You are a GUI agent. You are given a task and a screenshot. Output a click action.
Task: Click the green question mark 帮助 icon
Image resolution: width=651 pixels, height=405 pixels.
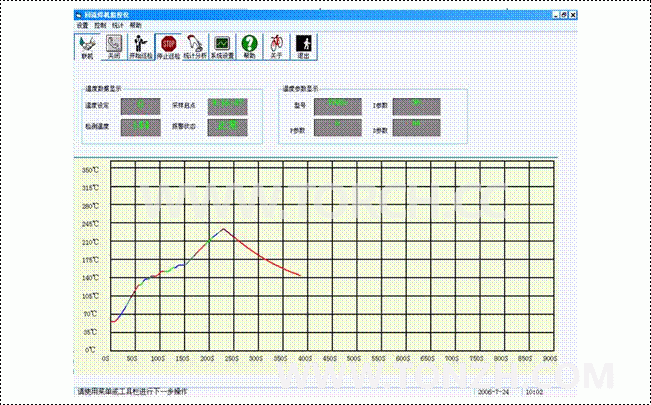point(249,47)
